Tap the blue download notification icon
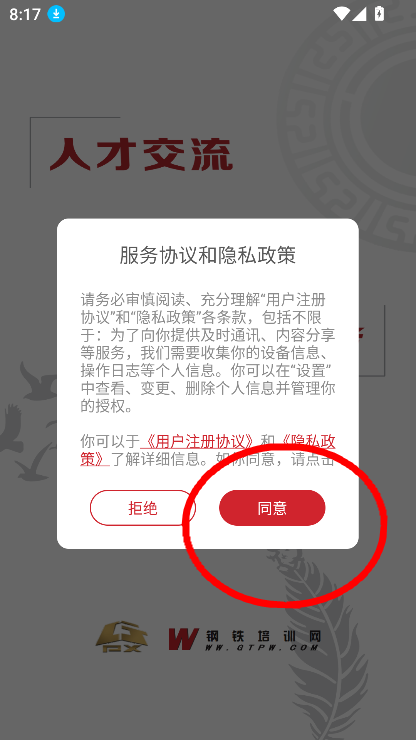This screenshot has height=740, width=416. pyautogui.click(x=56, y=14)
